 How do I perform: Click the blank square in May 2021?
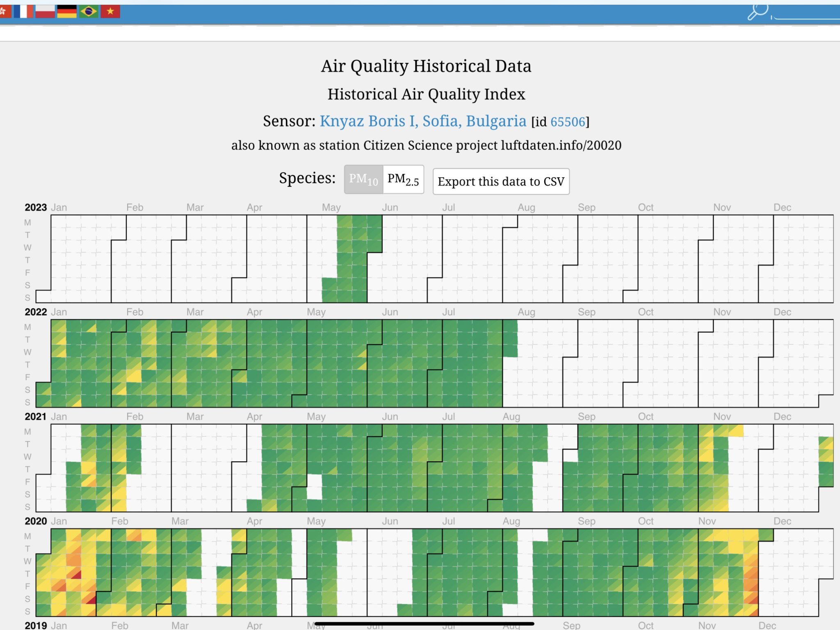(315, 487)
